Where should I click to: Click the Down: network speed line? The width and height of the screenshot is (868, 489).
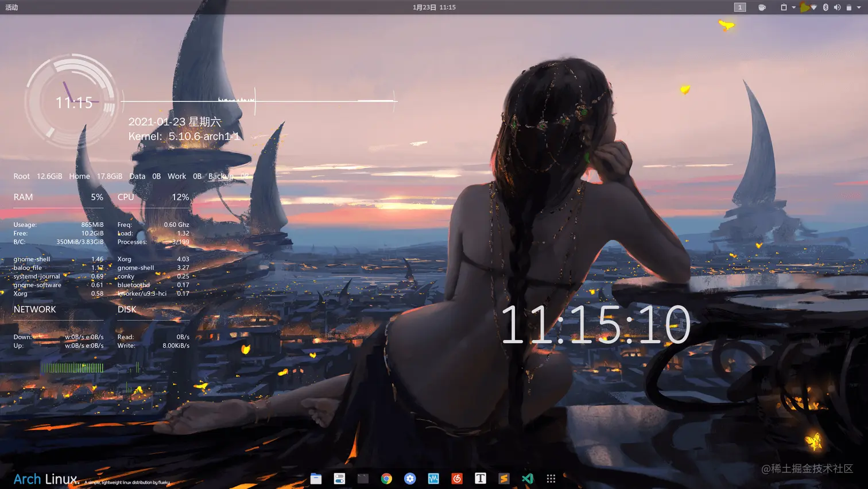click(x=59, y=337)
